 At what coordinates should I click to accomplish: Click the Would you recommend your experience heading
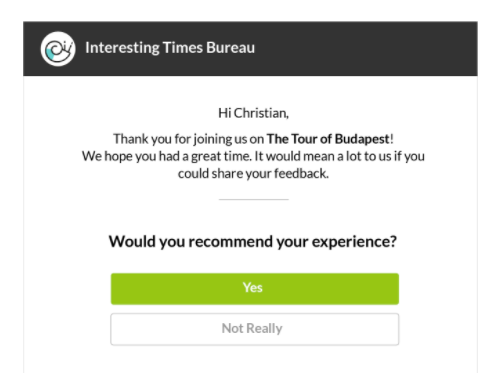(253, 241)
